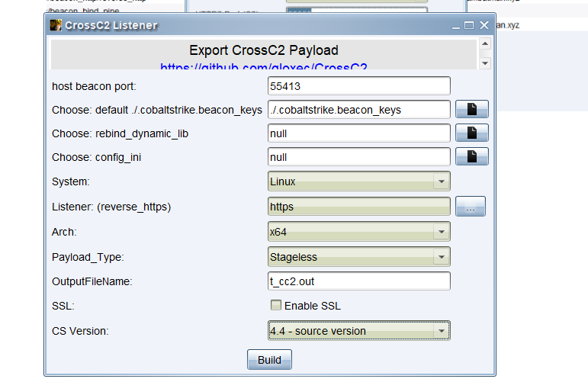This screenshot has width=588, height=382.
Task: Browse for the beacon_keys file
Action: tap(472, 110)
